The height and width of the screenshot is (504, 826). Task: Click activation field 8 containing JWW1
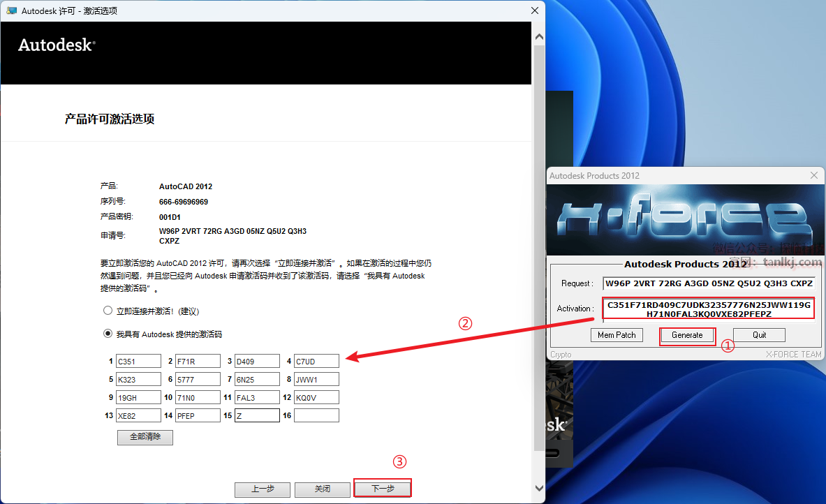tap(316, 379)
